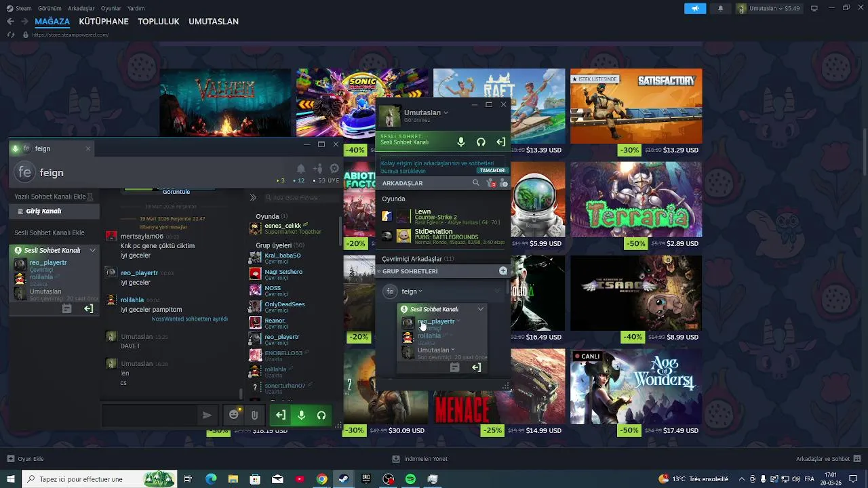The width and height of the screenshot is (868, 488).
Task: Toggle the microphone in the friends list voice bar
Action: tap(460, 142)
